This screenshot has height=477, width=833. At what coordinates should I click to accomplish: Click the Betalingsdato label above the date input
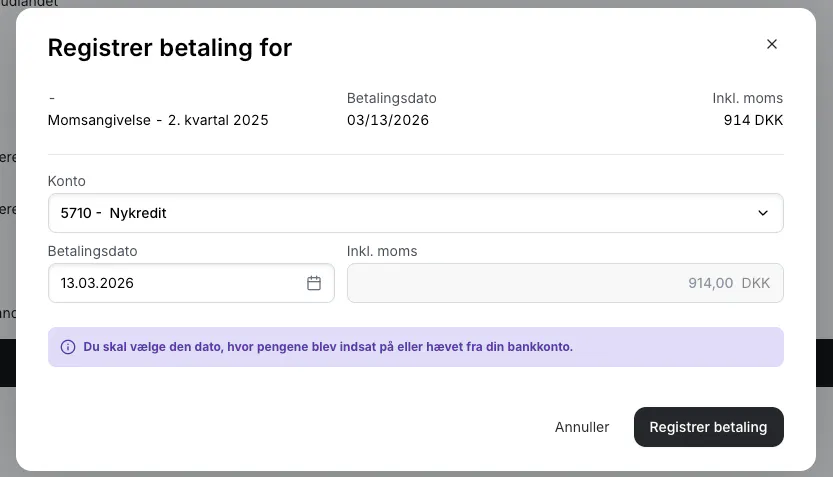tap(92, 251)
